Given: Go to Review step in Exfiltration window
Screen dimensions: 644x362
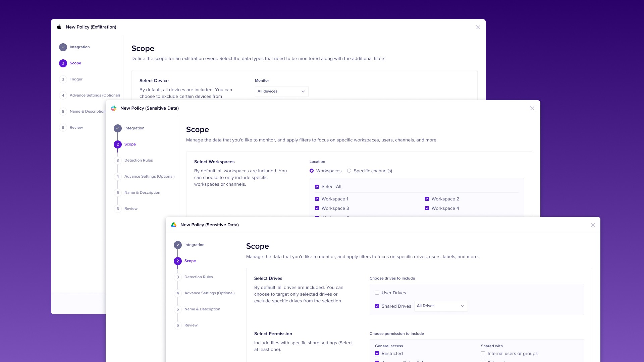Looking at the screenshot, I should point(76,128).
